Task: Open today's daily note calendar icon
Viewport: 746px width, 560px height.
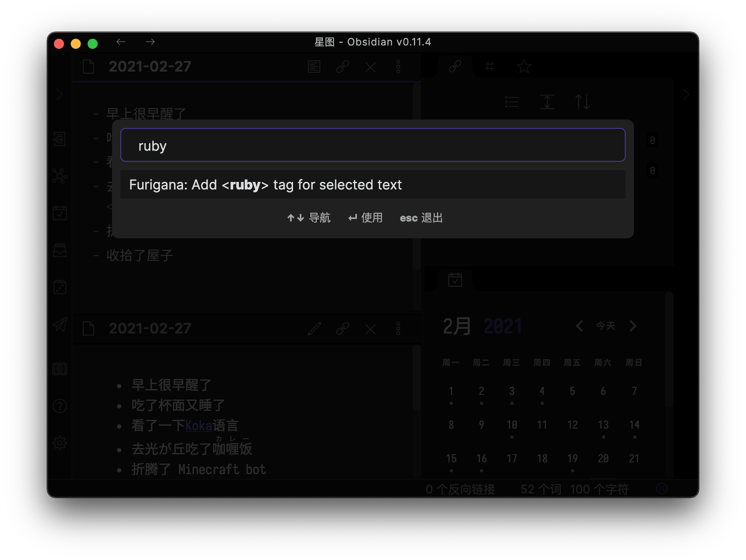Action: [60, 213]
